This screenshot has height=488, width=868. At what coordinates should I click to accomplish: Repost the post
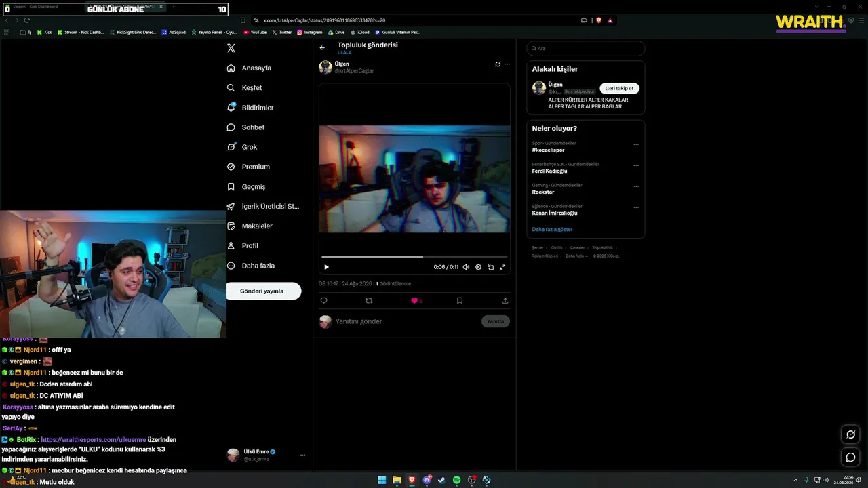pyautogui.click(x=369, y=300)
